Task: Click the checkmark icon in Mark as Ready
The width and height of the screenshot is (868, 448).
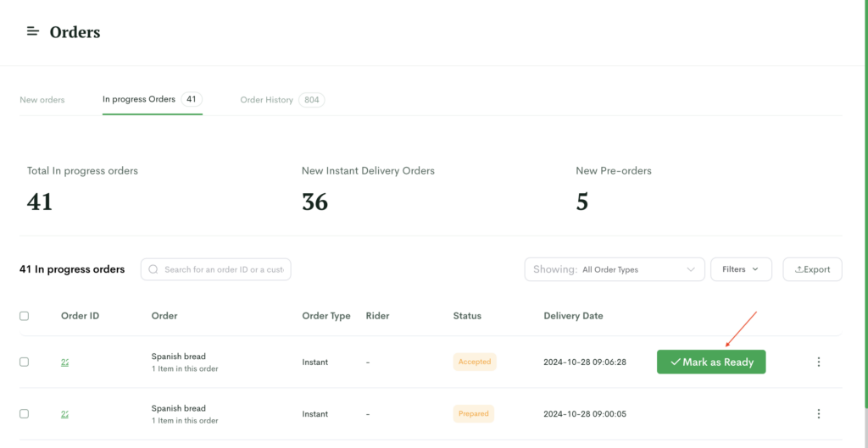Action: click(x=675, y=362)
